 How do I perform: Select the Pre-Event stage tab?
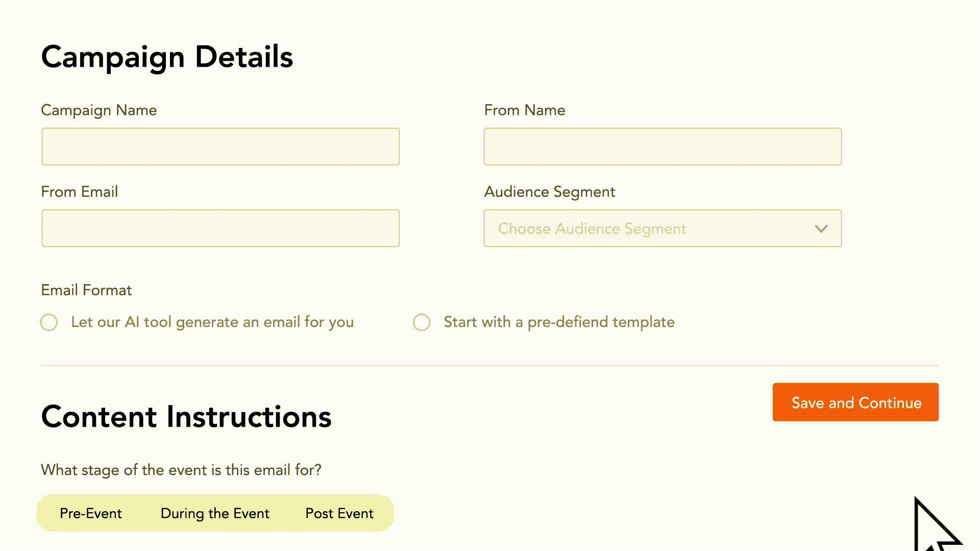click(x=91, y=513)
